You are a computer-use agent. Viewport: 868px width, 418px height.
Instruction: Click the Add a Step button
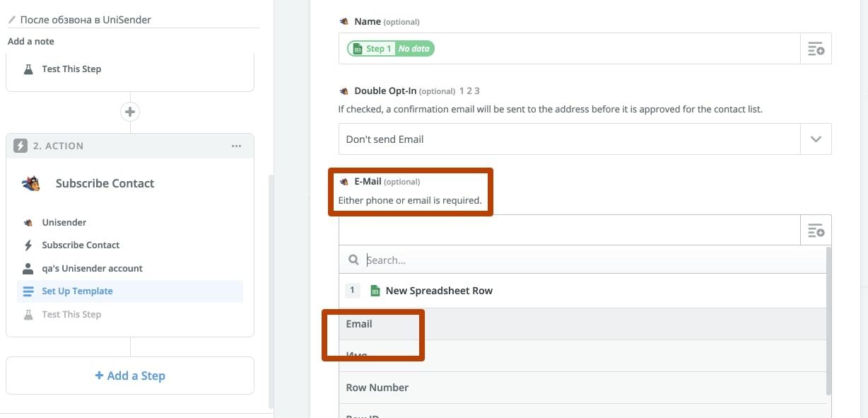pos(130,376)
